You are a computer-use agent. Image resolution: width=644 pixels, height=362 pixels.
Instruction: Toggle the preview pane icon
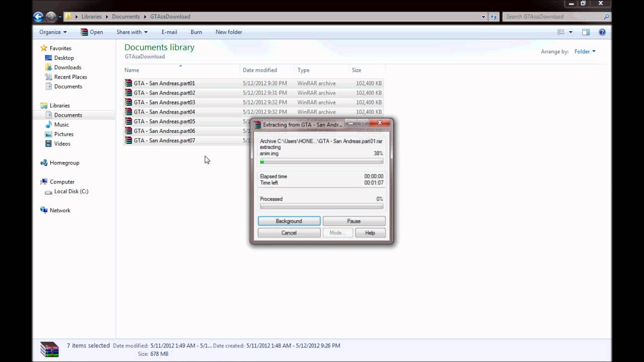pos(586,32)
